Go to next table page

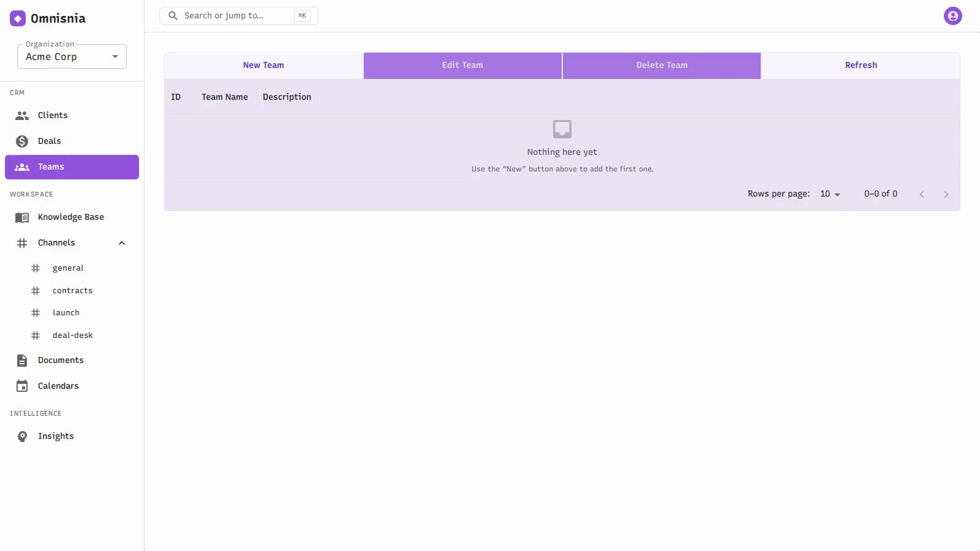tap(946, 194)
